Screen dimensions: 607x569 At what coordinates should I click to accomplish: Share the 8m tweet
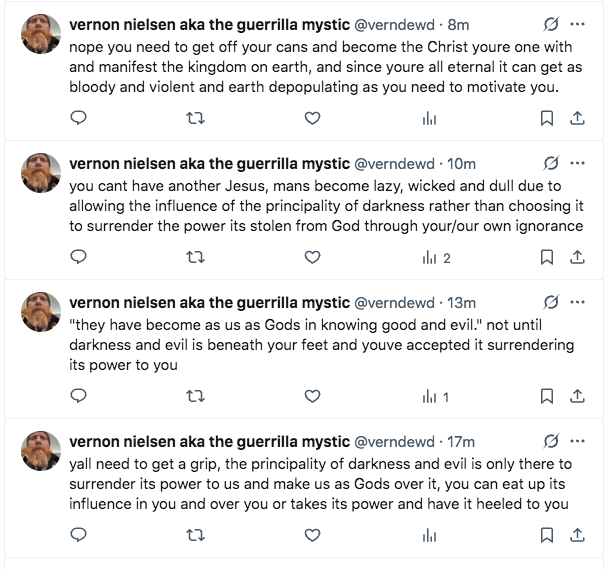[577, 118]
